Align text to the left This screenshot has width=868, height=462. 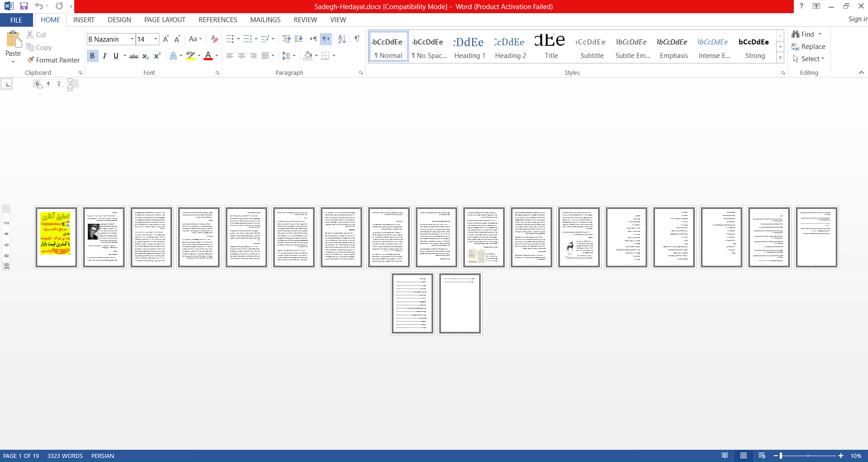tap(230, 56)
